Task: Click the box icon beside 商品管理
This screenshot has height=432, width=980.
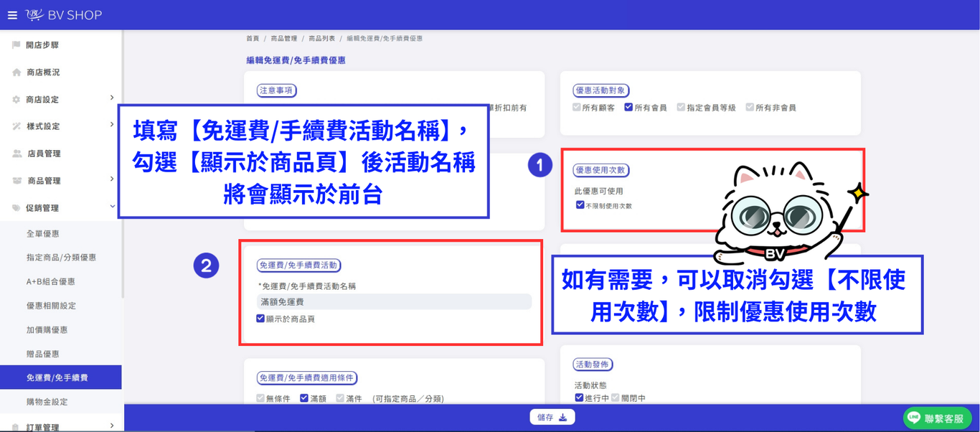Action: click(17, 181)
